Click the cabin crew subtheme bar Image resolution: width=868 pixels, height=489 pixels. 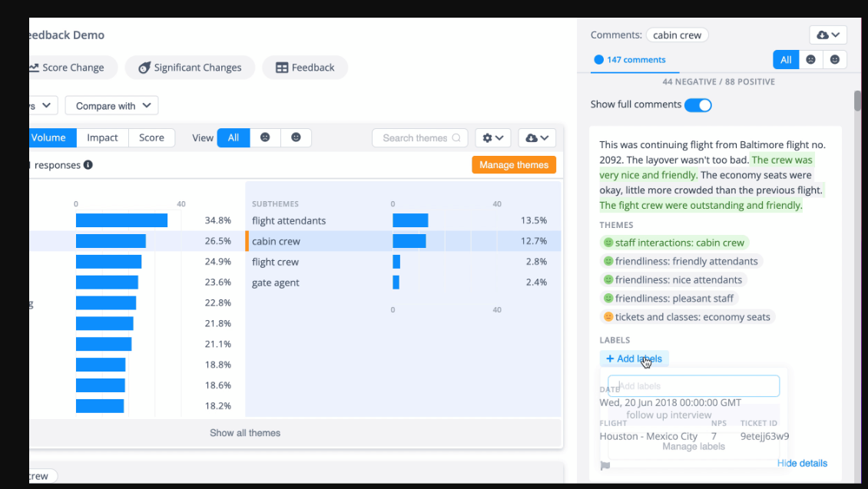pyautogui.click(x=409, y=241)
